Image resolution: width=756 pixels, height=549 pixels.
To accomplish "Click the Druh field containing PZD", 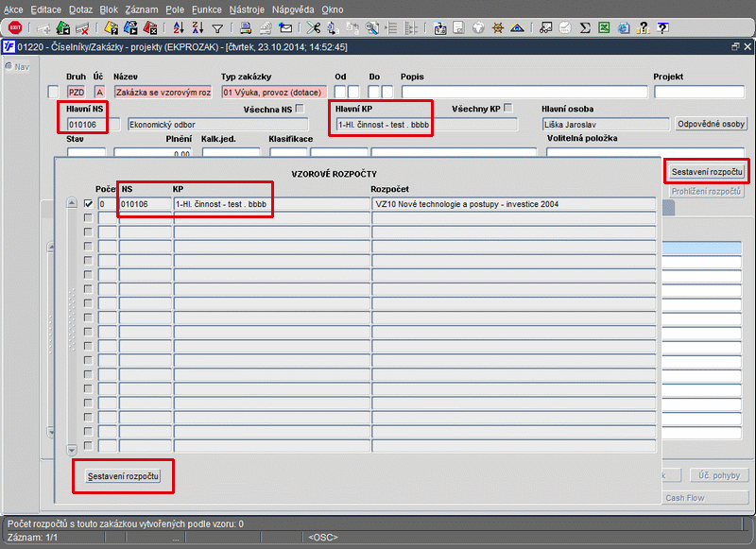I will tap(77, 92).
